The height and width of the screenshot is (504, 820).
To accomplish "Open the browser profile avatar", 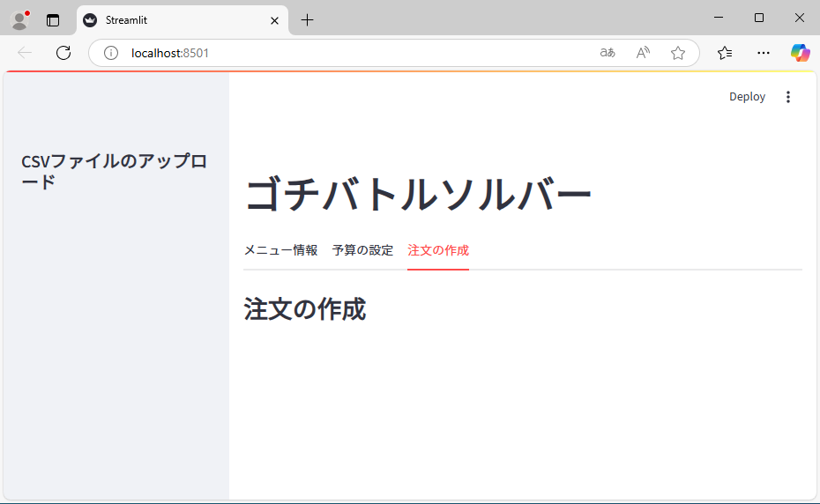I will coord(20,20).
